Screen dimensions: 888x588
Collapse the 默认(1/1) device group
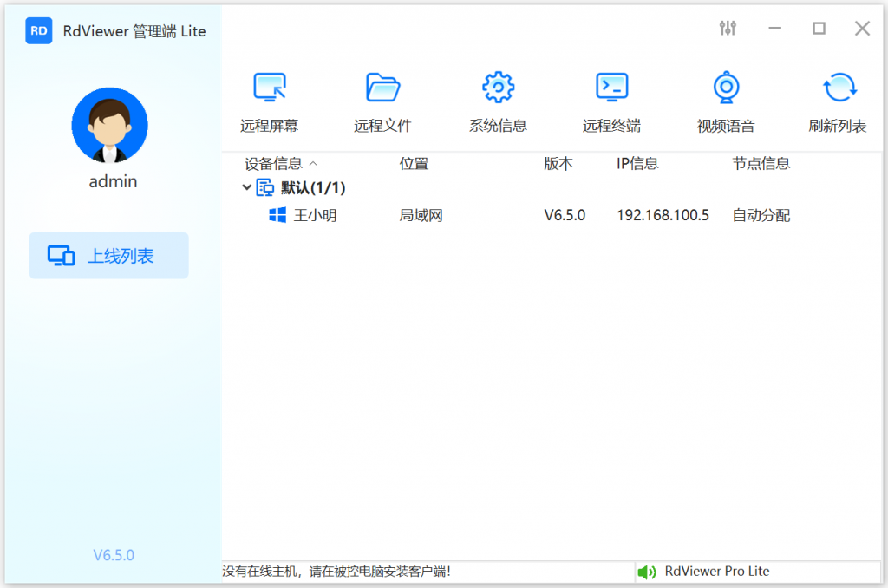(247, 186)
